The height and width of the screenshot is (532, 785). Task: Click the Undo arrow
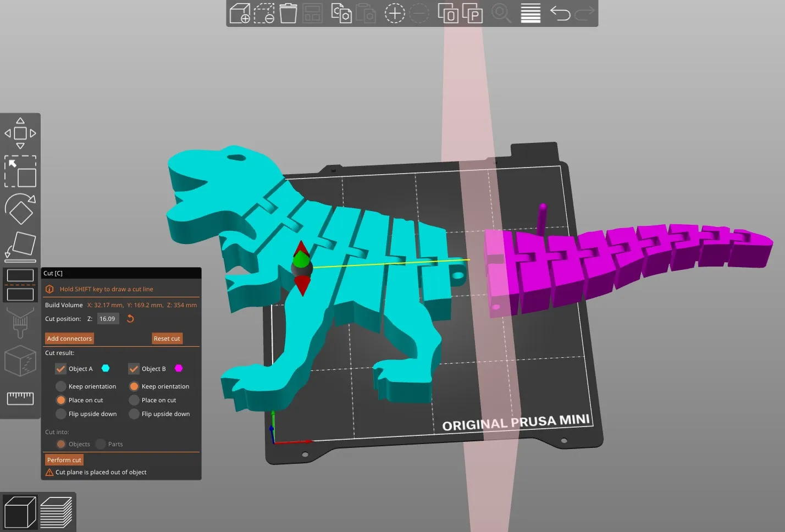click(560, 13)
